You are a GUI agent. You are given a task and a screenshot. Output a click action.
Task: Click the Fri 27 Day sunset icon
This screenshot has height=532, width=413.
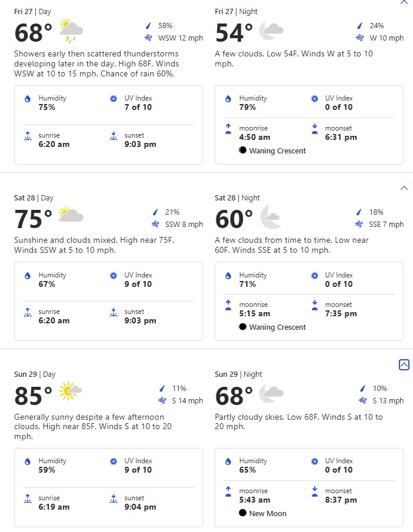(x=114, y=136)
